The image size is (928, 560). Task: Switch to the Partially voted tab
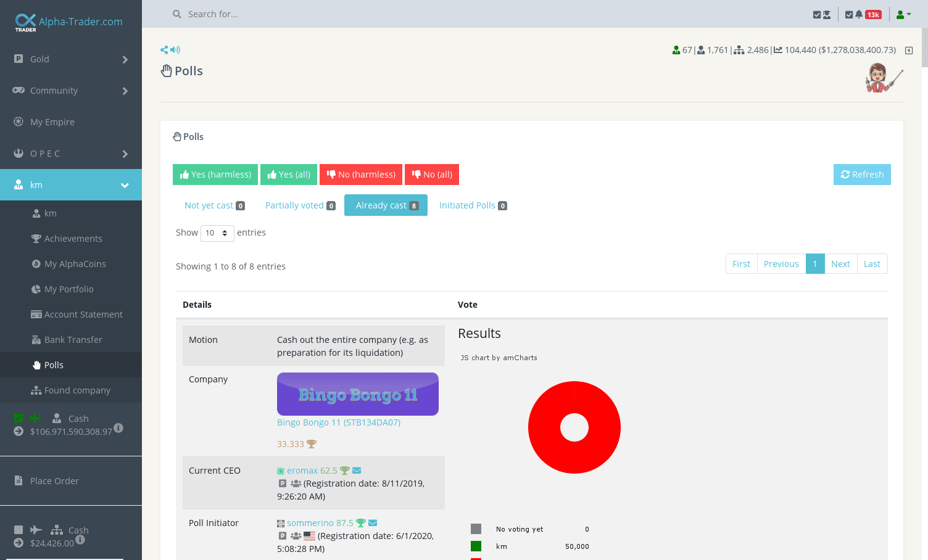300,205
